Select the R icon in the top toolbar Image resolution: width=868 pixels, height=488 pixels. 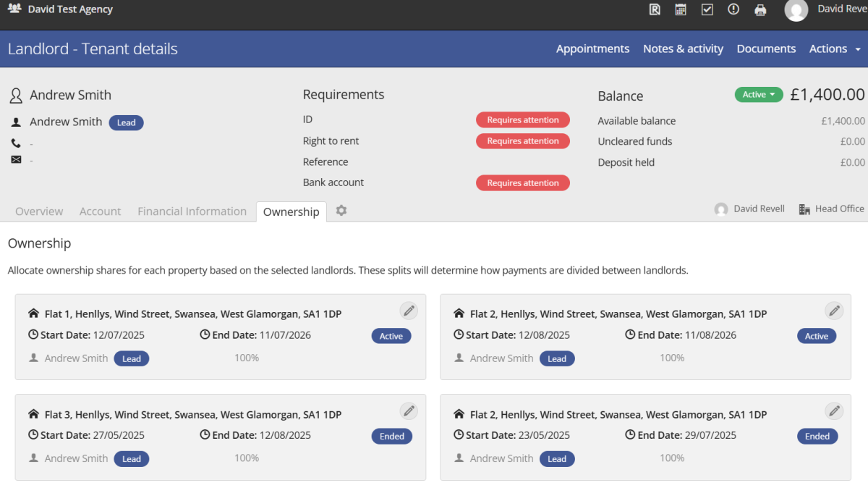point(655,9)
